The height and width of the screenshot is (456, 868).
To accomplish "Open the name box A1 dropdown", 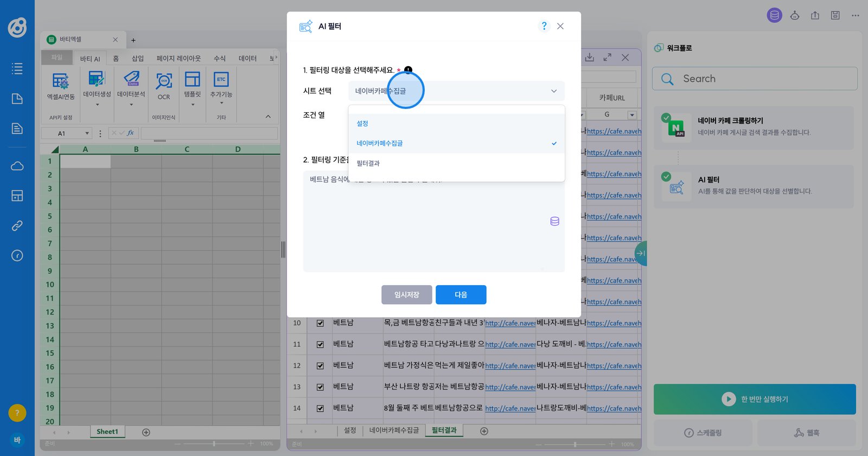I will tap(87, 133).
